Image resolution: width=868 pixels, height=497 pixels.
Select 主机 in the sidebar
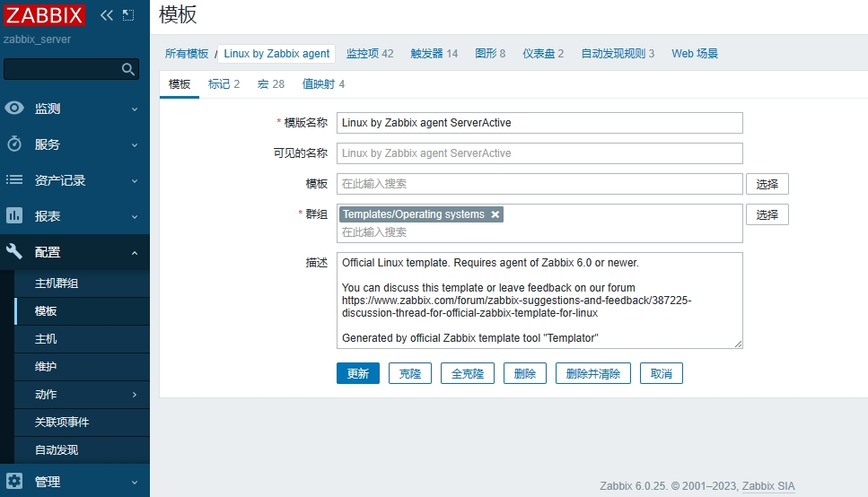click(x=46, y=339)
